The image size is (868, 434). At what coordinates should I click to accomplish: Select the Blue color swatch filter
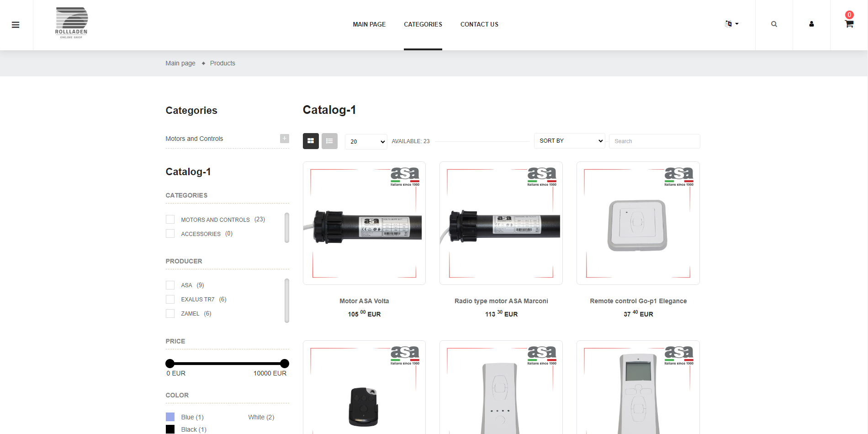[x=170, y=417]
